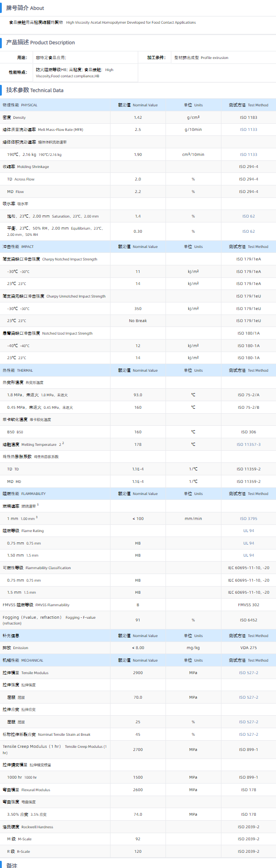This screenshot has width=276, height=868.
Task: Click the Density nominal value 1.42
Action: (138, 117)
